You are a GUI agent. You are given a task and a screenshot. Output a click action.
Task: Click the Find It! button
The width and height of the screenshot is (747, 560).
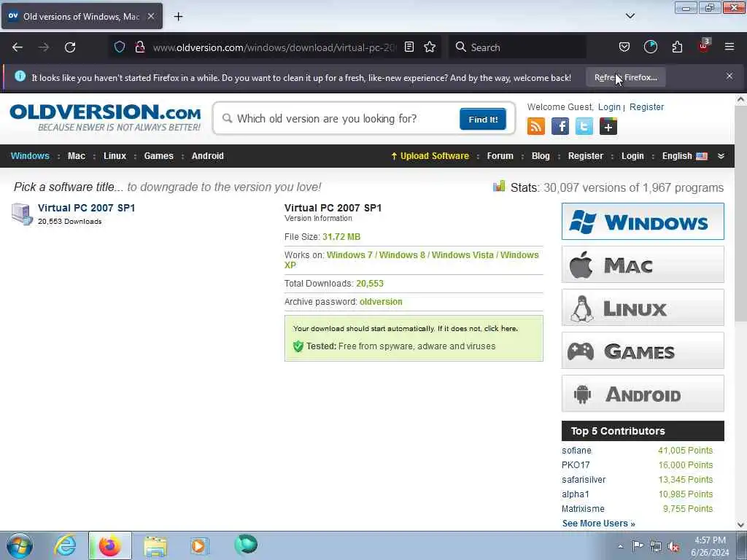click(483, 119)
